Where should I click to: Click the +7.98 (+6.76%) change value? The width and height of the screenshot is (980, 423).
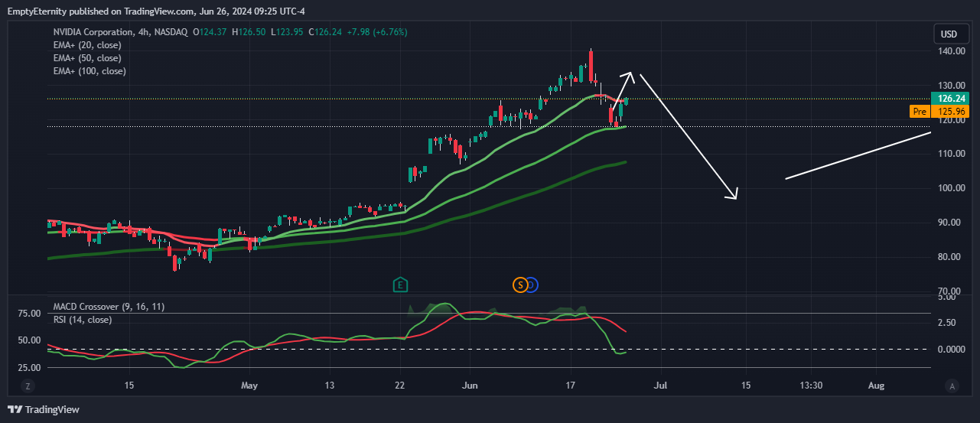tap(376, 32)
